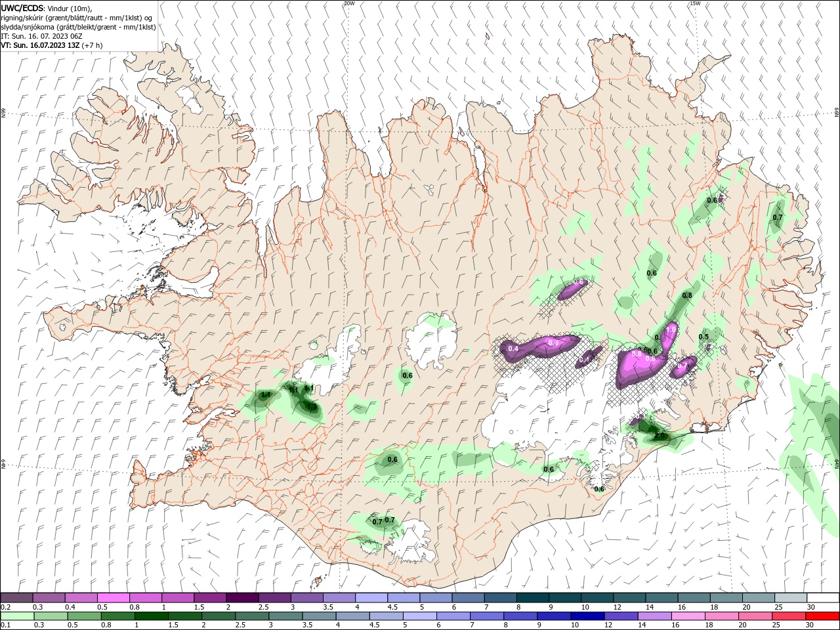Viewport: 840px width, 630px height.
Task: Pick top-row dark purple swatch between 2 and 2.5
Action: (x=242, y=598)
